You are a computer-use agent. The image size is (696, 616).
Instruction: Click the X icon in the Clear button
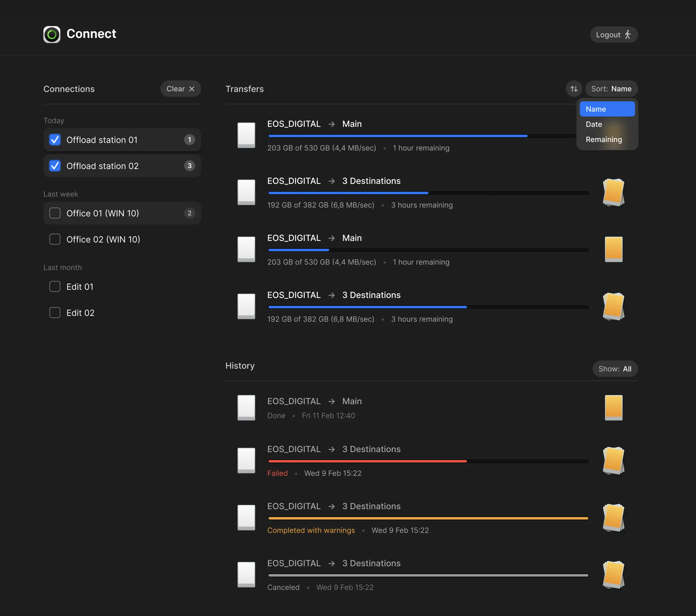[x=192, y=89]
